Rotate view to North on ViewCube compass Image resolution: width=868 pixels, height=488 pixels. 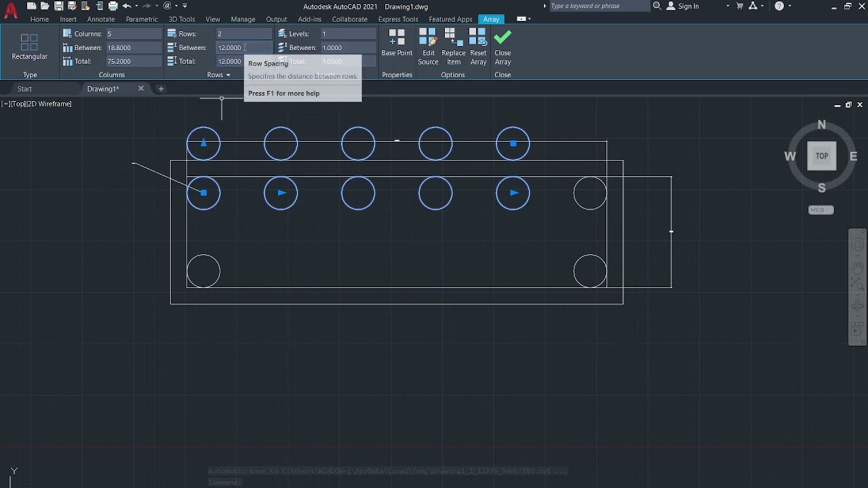(x=821, y=125)
